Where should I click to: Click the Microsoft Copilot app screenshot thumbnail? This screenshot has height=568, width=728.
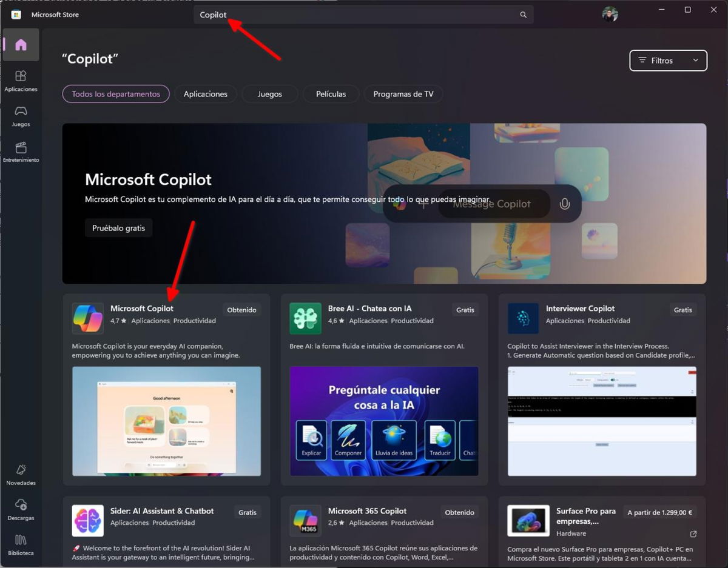point(166,421)
